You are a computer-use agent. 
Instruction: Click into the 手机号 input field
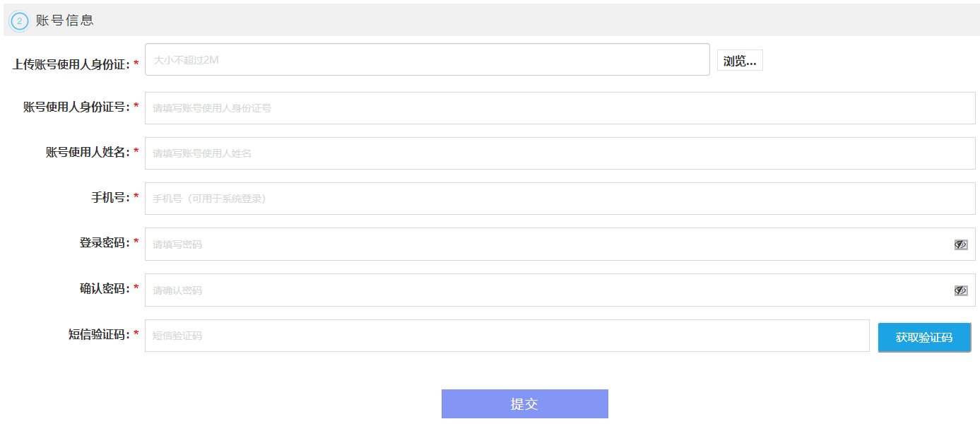tap(560, 199)
